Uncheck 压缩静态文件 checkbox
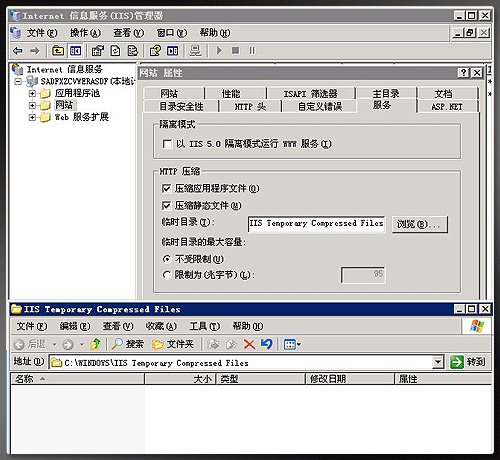500x460 pixels. point(166,206)
